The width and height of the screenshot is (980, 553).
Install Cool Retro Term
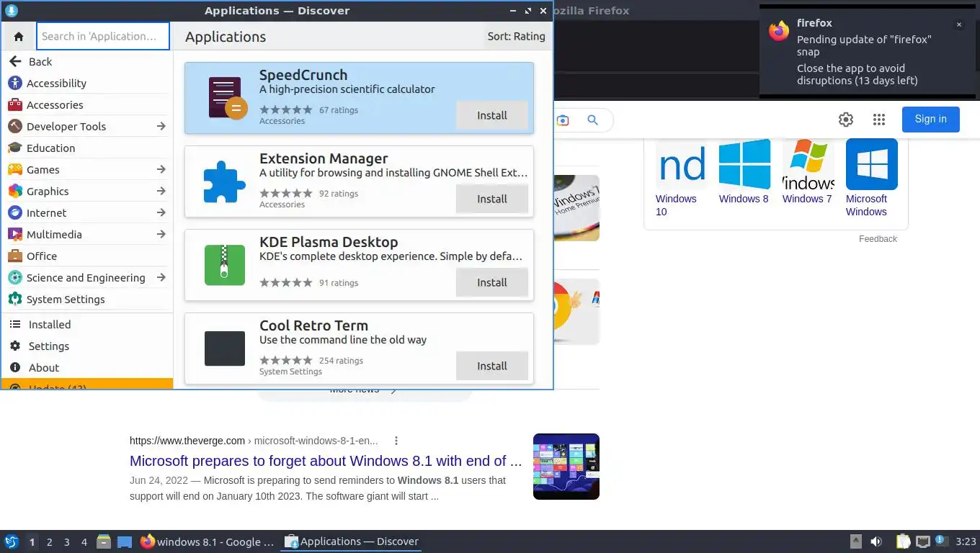492,366
